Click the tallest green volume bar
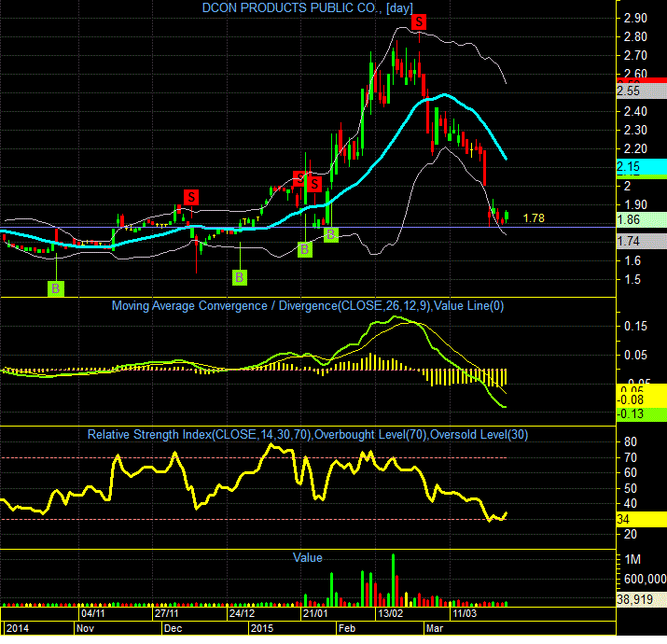667x644 pixels. coord(393,581)
